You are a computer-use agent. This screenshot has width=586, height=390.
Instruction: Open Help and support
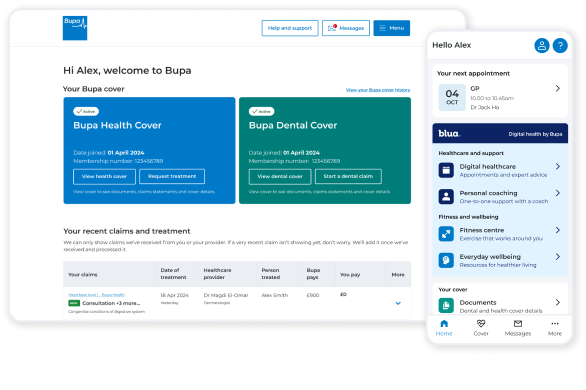coord(290,28)
